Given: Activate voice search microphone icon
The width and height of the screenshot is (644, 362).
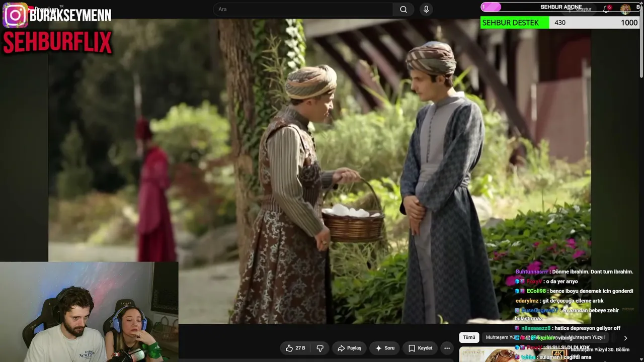Looking at the screenshot, I should click(426, 9).
